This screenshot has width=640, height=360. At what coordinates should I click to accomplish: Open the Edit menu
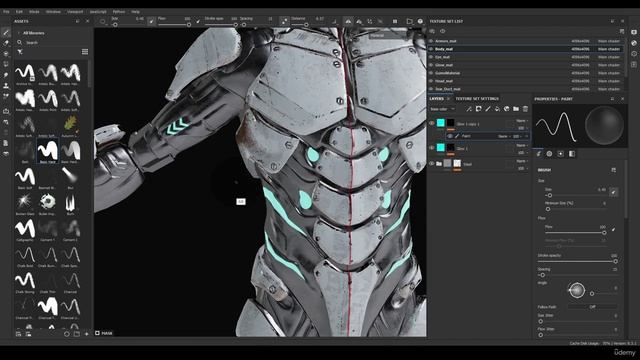(x=19, y=12)
